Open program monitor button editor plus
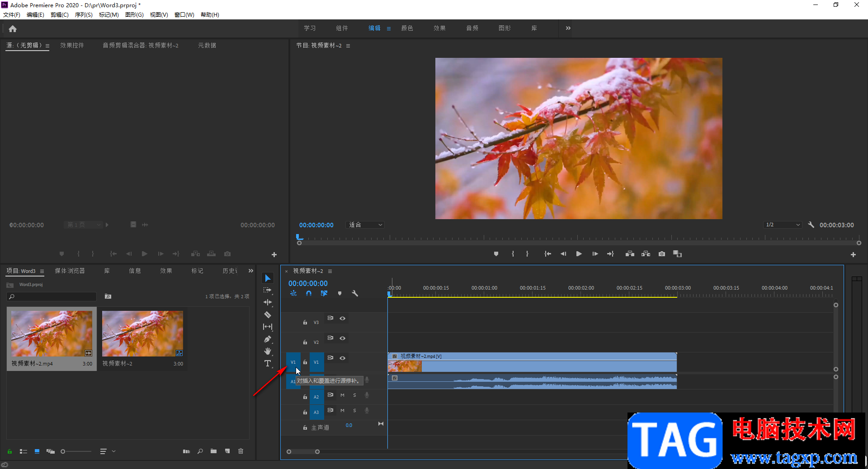Image resolution: width=868 pixels, height=469 pixels. pos(853,254)
